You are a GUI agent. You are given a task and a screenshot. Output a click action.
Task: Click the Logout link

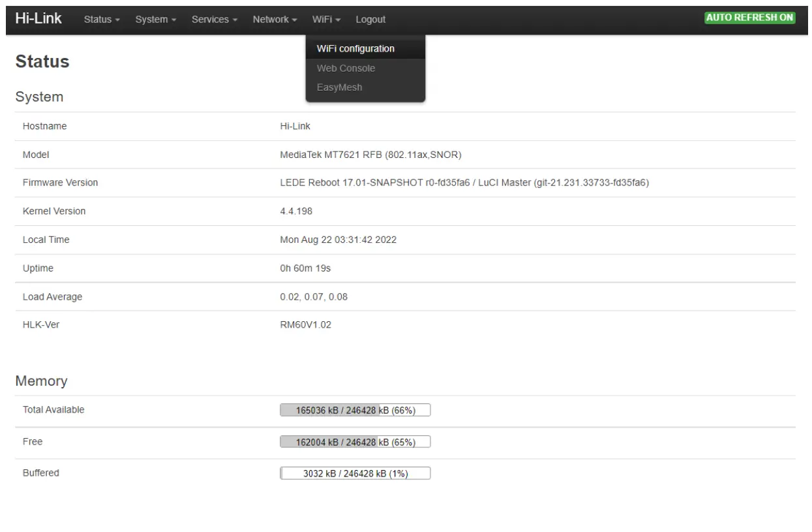[x=370, y=19]
